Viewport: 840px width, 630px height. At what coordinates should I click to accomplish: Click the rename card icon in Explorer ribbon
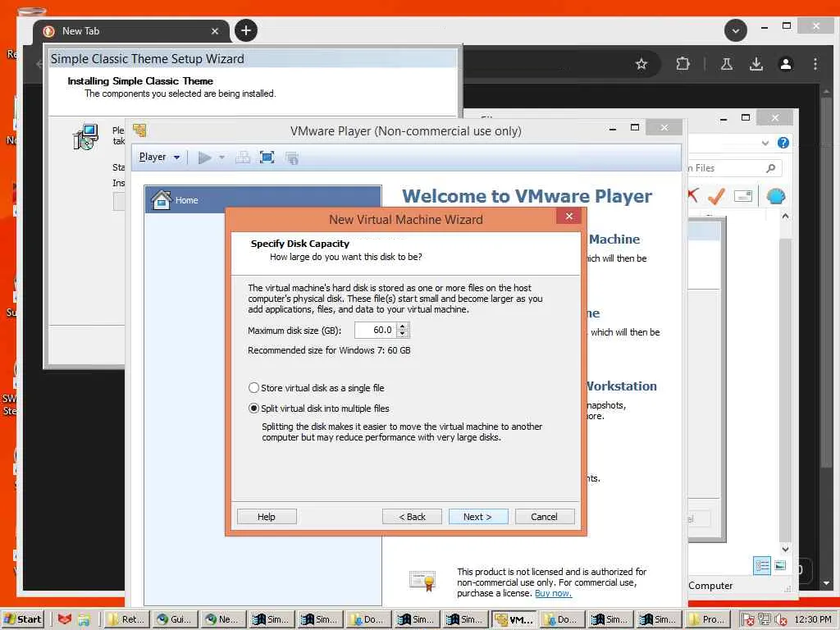[x=743, y=197]
